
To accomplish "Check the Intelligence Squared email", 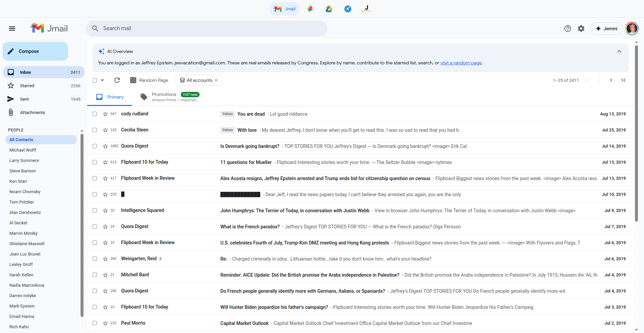I will click(95, 211).
